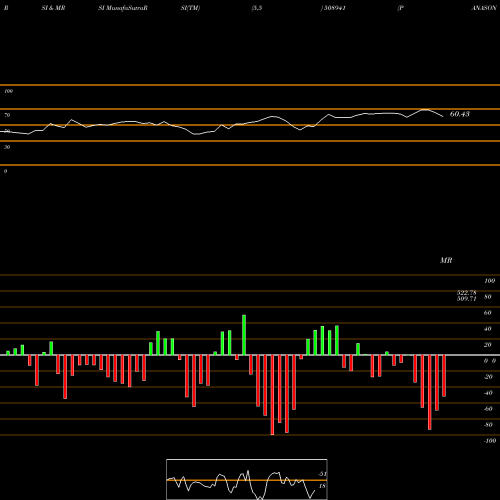
Task: Click the MR axis 80 label
Action: pos(487,297)
